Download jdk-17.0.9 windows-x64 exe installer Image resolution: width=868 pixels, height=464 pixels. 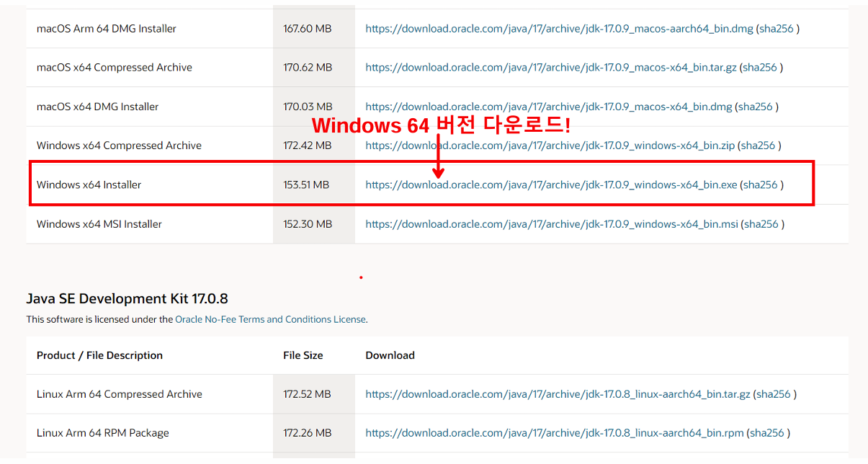tap(551, 185)
